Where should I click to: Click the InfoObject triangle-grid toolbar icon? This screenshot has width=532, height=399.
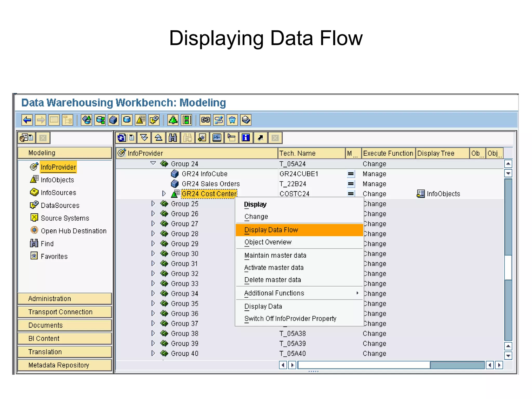[141, 120]
